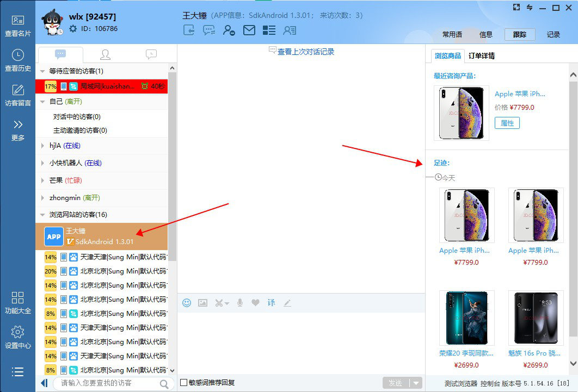Switch to the 常用语 tab
Viewport: 578px width, 392px height.
coord(452,34)
